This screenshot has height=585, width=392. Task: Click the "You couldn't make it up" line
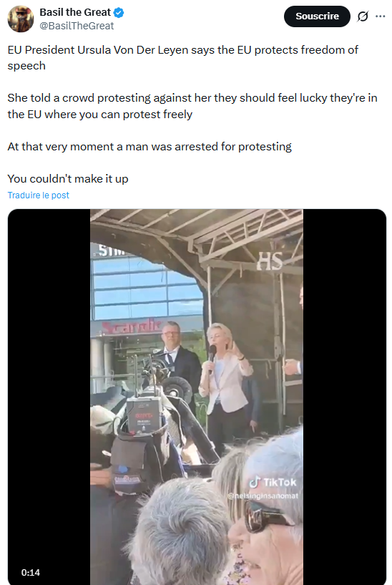click(68, 179)
